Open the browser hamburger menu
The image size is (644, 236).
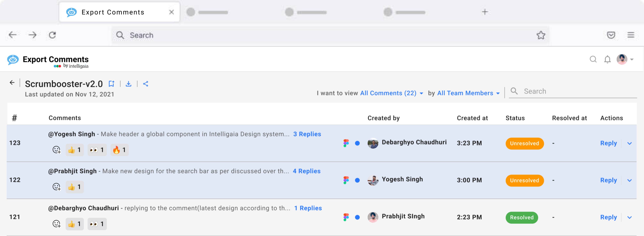[x=631, y=35]
